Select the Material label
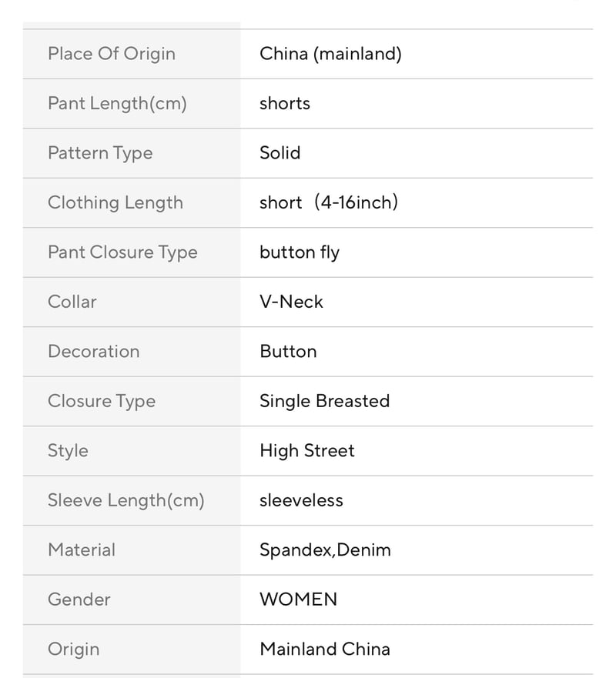The image size is (616, 678). [82, 550]
